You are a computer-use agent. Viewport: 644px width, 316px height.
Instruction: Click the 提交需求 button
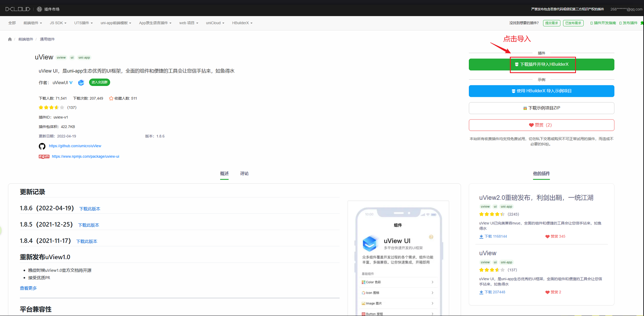point(552,23)
